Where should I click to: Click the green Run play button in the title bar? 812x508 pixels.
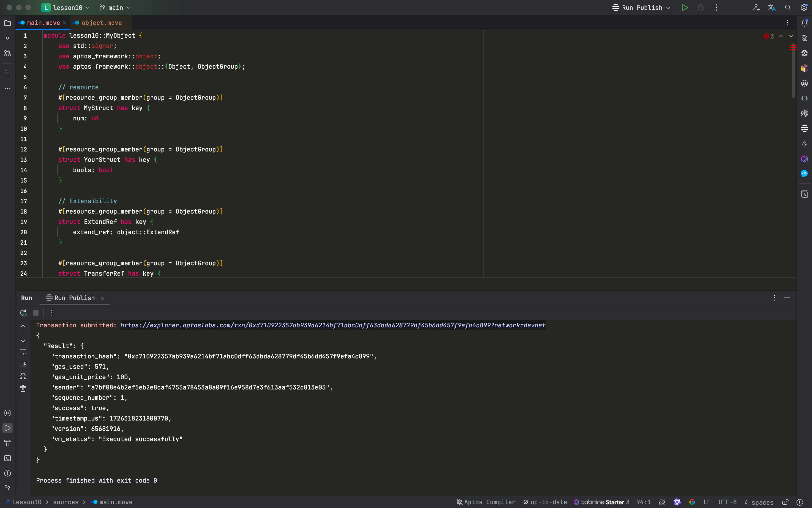(684, 7)
